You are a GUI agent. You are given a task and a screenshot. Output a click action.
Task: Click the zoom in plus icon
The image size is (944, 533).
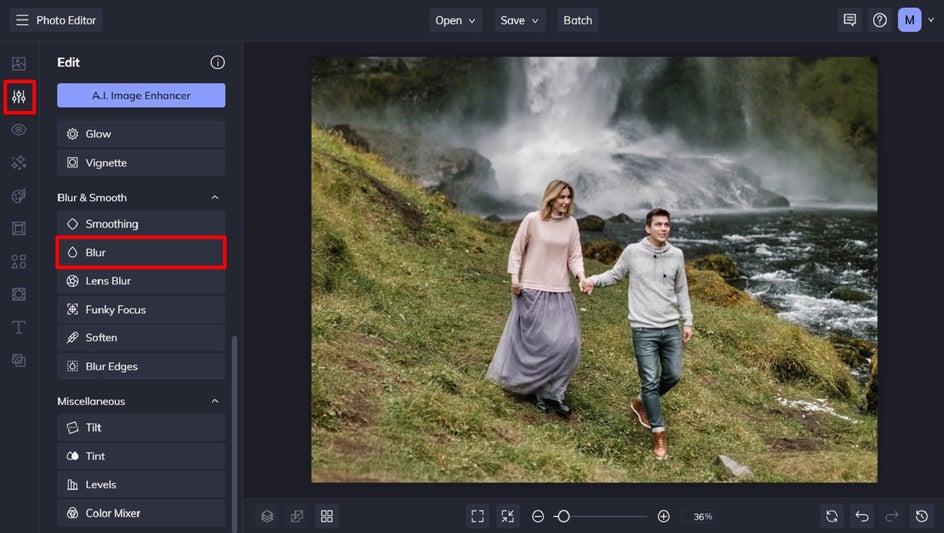coord(663,516)
